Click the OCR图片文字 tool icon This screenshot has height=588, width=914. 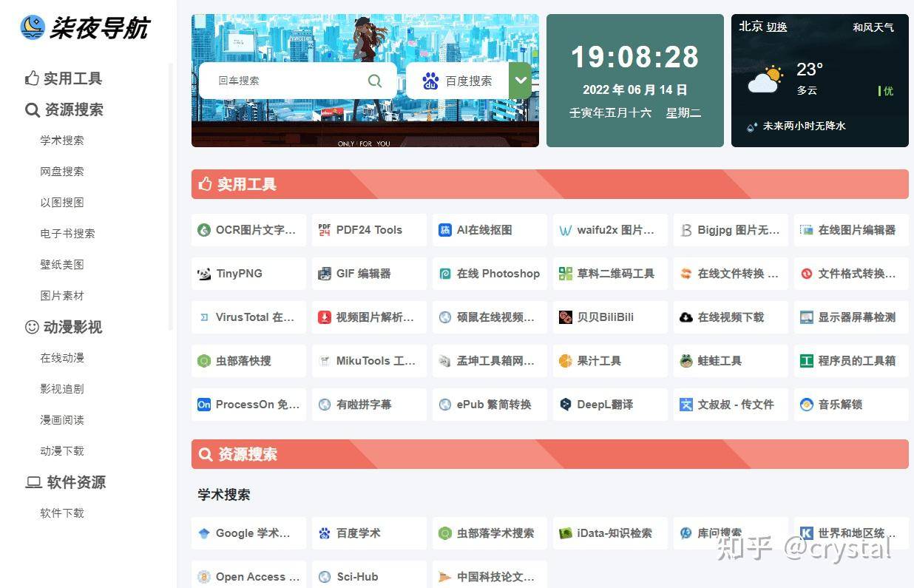point(204,230)
